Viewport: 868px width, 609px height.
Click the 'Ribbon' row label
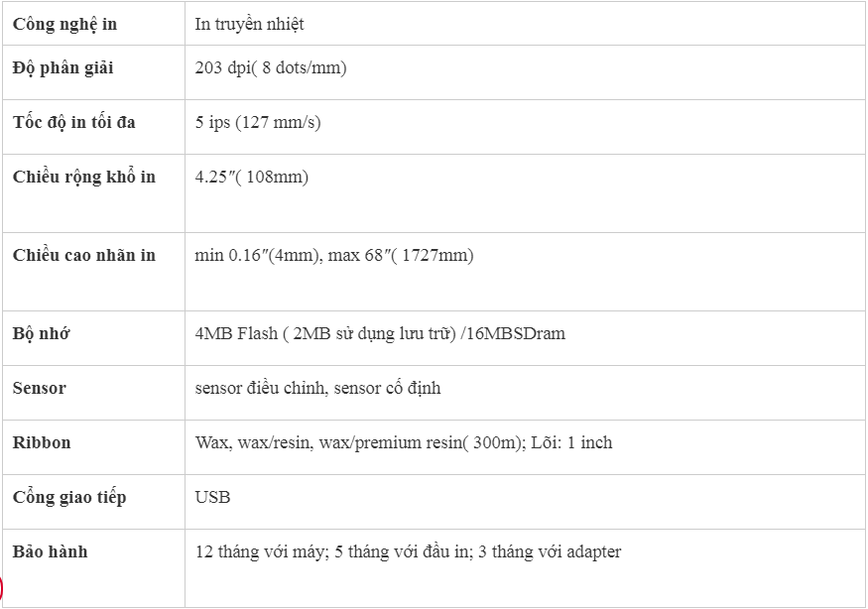(x=42, y=443)
